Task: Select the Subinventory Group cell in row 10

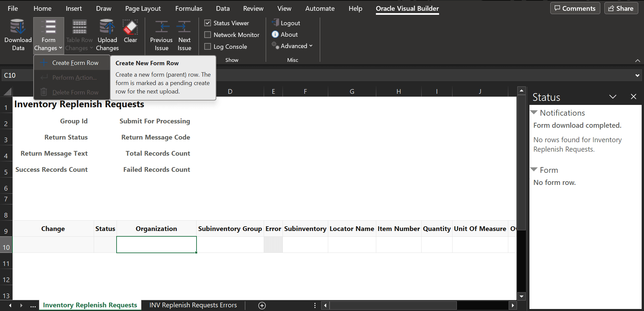Action: click(230, 244)
